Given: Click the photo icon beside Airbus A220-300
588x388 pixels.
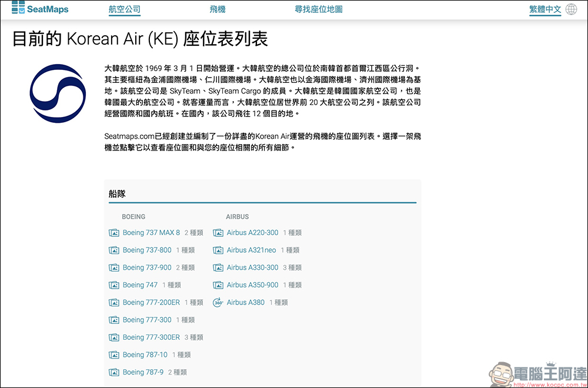Looking at the screenshot, I should pyautogui.click(x=218, y=233).
